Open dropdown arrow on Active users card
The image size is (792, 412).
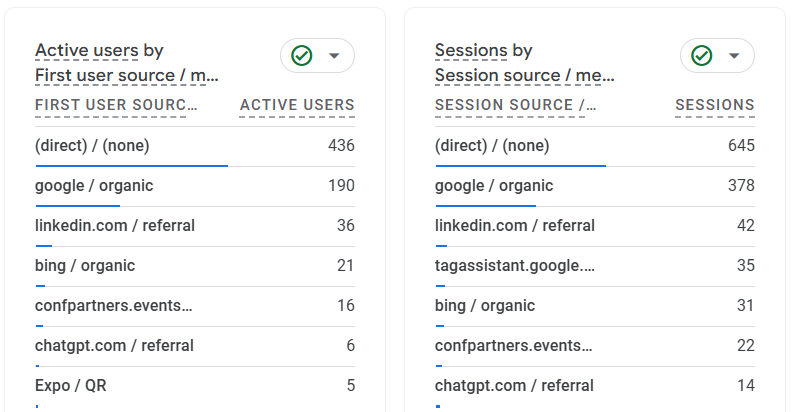tap(334, 56)
